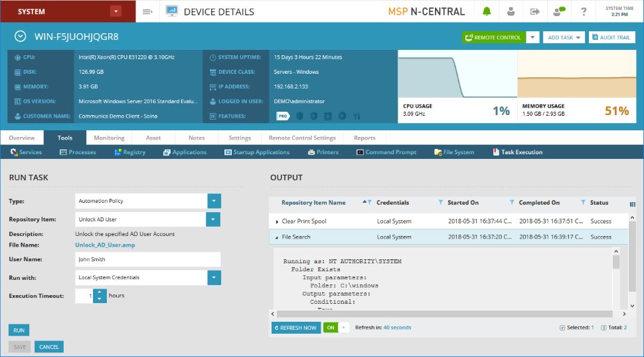
Task: Switch to the Overview tab
Action: coord(22,138)
